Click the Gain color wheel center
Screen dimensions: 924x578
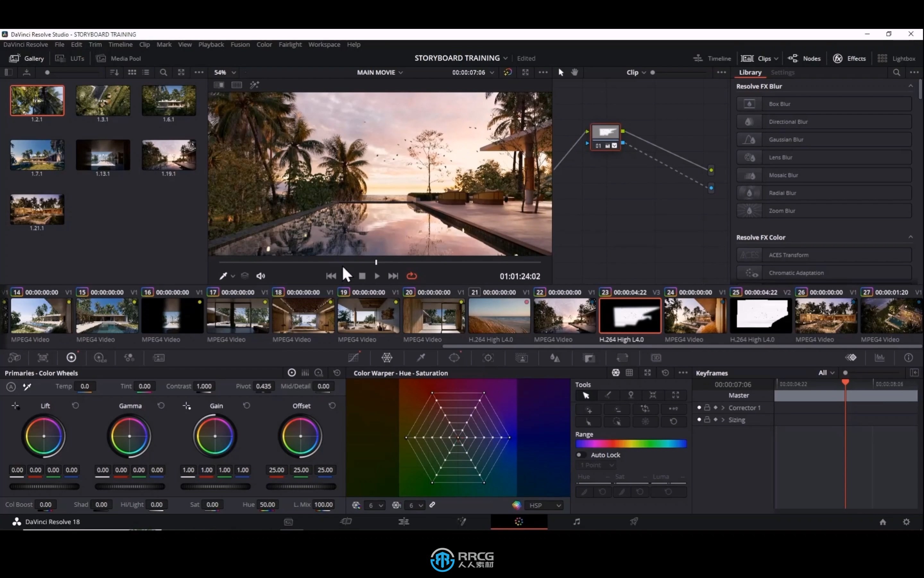point(215,436)
